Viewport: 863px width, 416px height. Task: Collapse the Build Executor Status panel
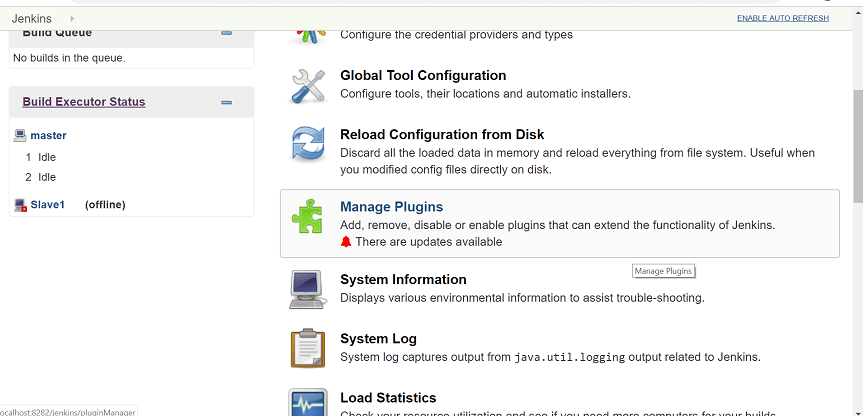tap(226, 102)
